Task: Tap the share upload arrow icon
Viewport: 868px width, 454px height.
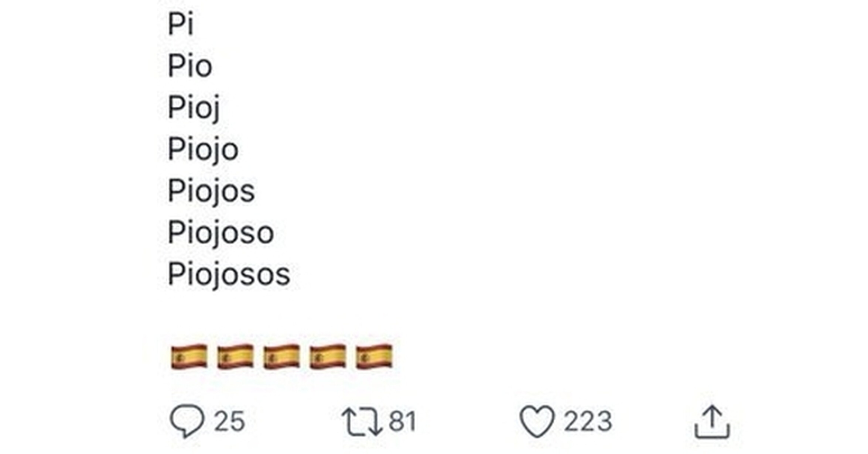Action: tap(712, 422)
